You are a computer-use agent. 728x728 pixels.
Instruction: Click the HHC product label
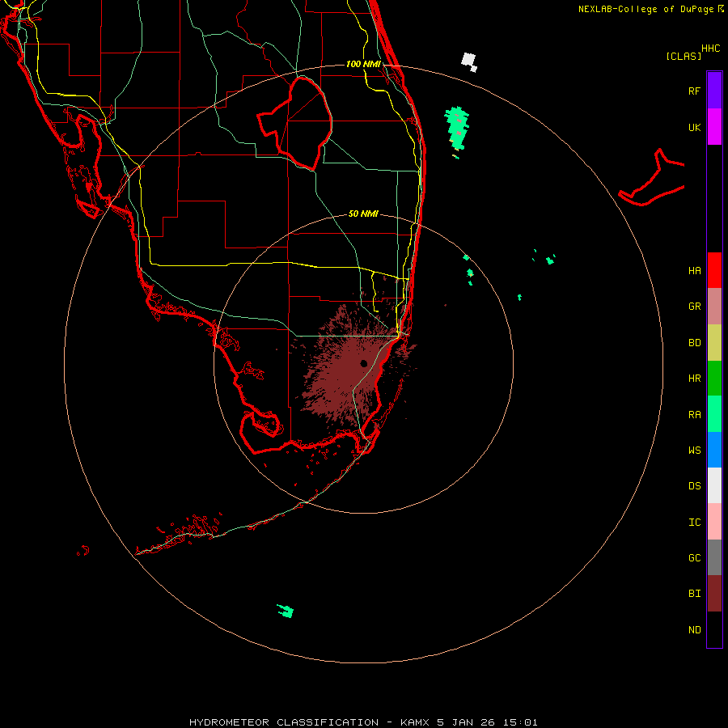coord(710,49)
